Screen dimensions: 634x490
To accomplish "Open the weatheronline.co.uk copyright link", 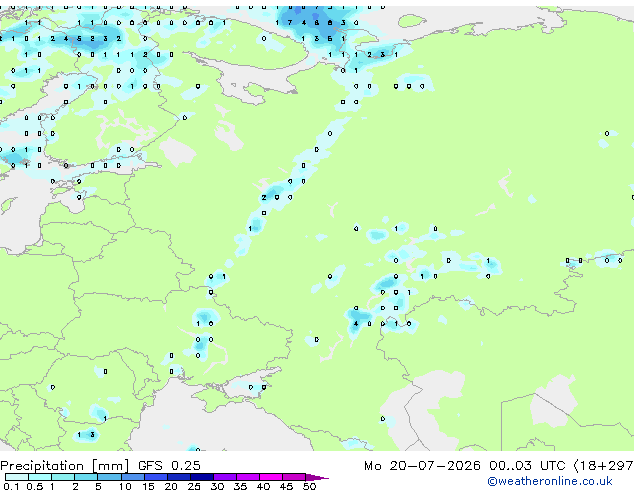I will pos(550,481).
